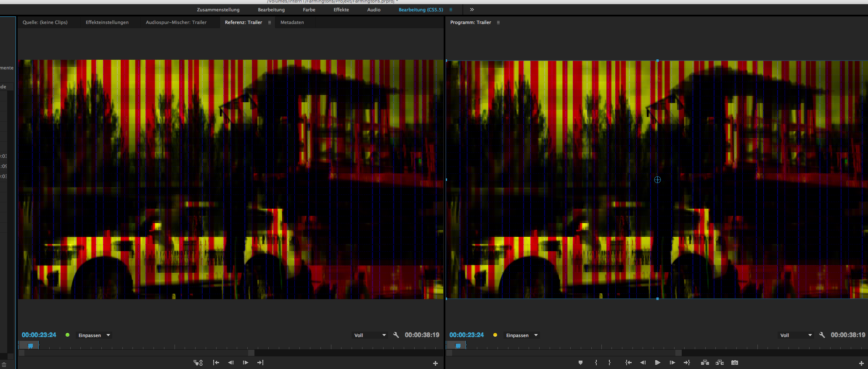The width and height of the screenshot is (868, 369).
Task: Click Reference monitor current timecode 00:00:23:24
Action: (39, 335)
